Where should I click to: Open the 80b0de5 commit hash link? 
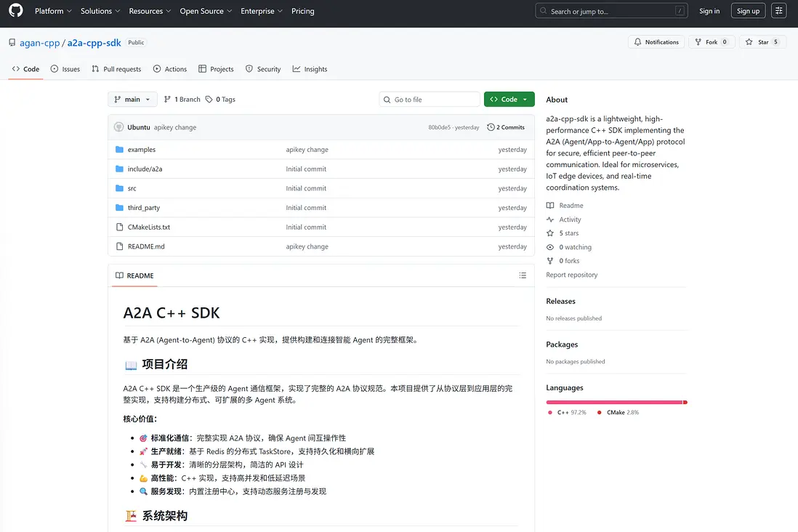coord(439,127)
